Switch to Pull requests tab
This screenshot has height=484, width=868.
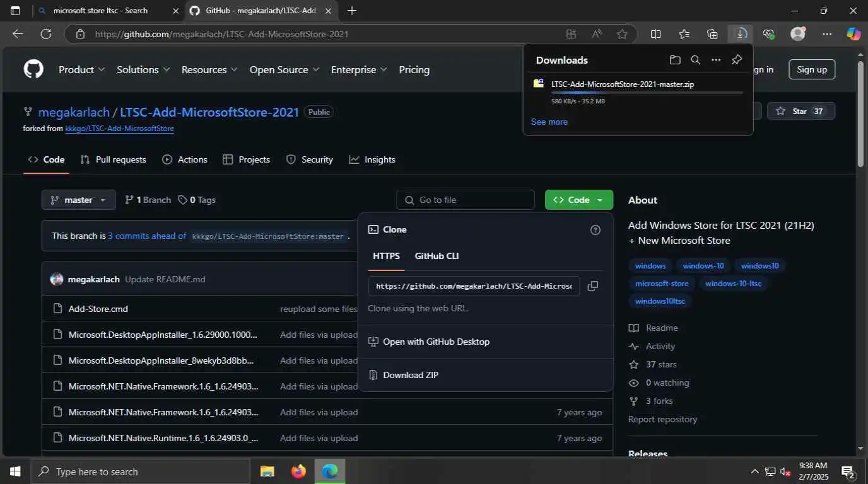click(114, 159)
